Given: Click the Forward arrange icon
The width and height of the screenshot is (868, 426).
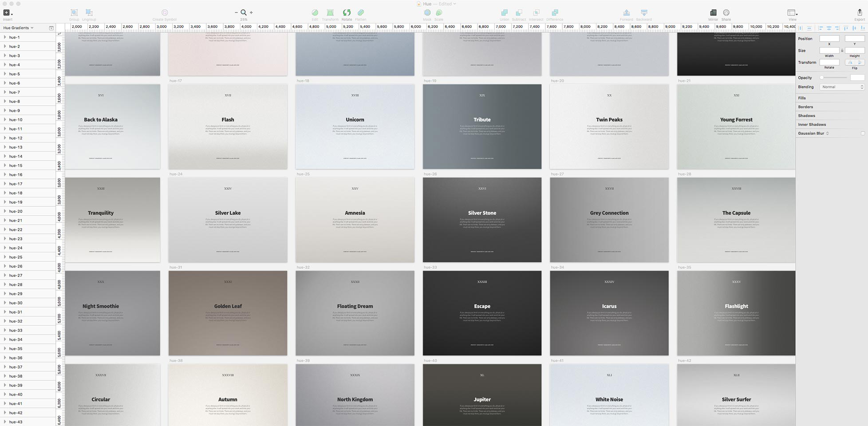Looking at the screenshot, I should pyautogui.click(x=626, y=12).
